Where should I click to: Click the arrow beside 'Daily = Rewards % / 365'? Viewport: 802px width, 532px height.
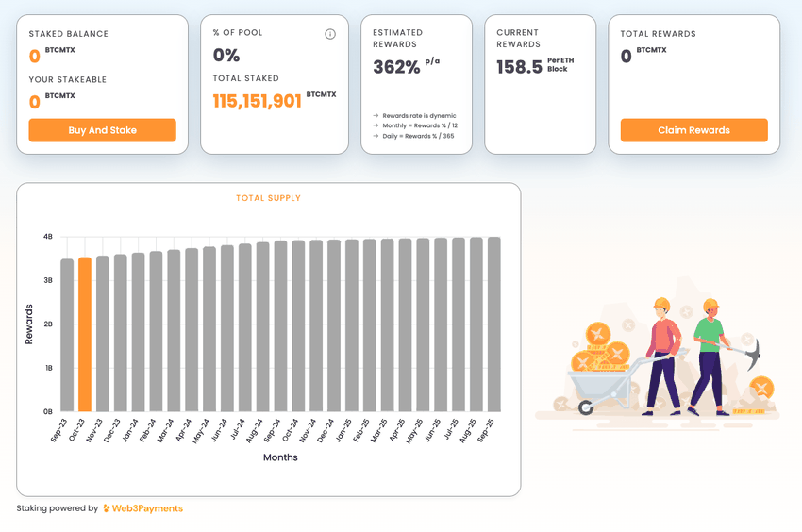(x=376, y=136)
